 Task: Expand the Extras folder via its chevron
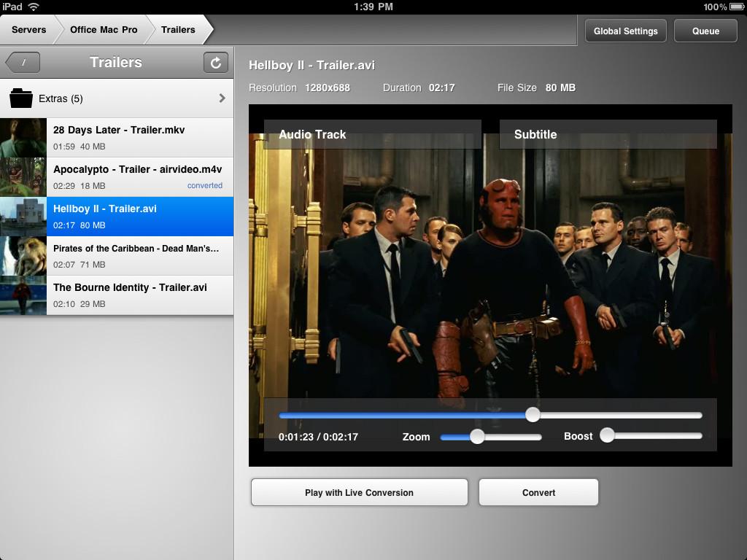click(x=224, y=98)
